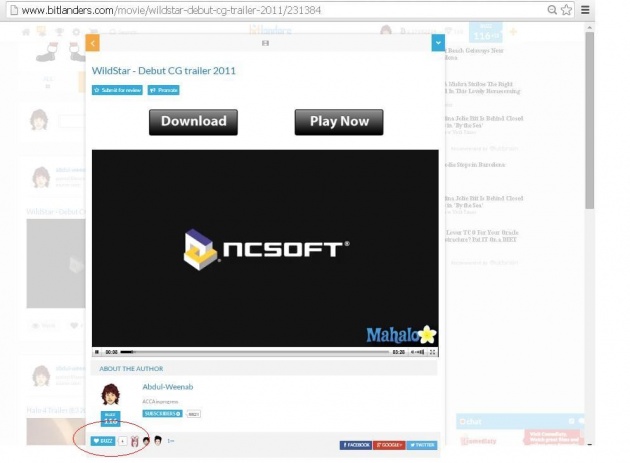630x463 pixels.
Task: Click the Play Now button
Action: 339,122
